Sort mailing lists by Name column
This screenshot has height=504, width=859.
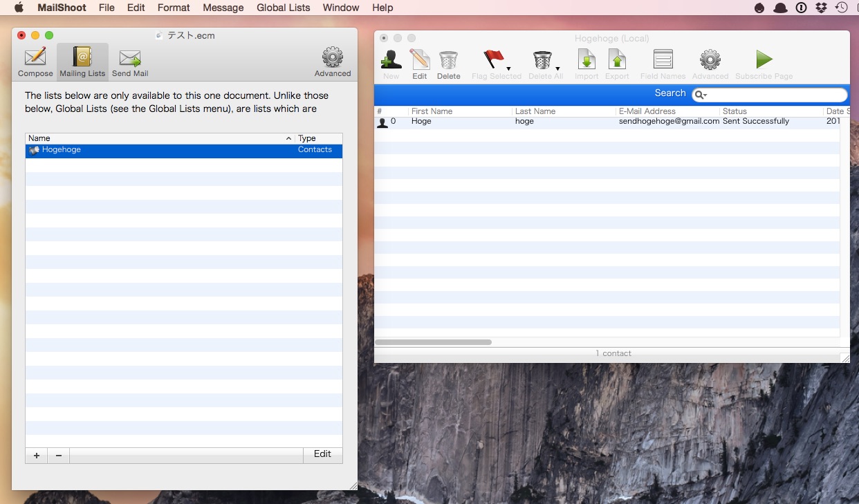click(x=160, y=138)
